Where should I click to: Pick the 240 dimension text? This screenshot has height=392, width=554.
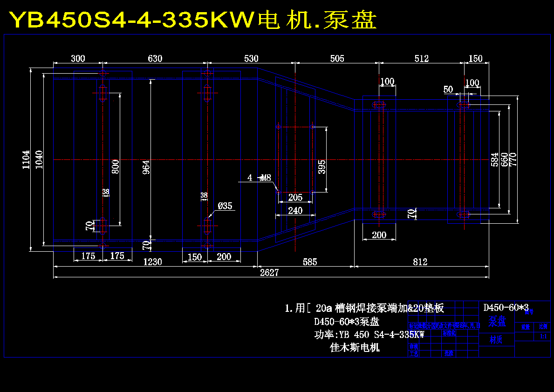295,211
